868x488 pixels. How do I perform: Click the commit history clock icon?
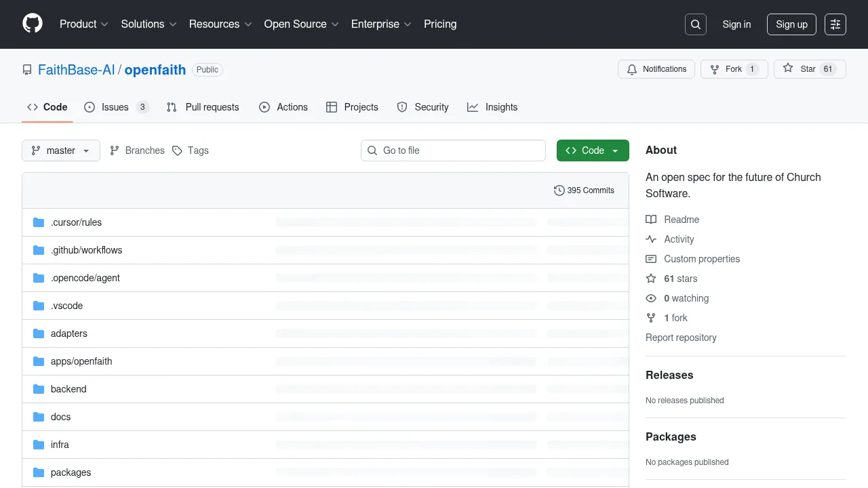[559, 190]
